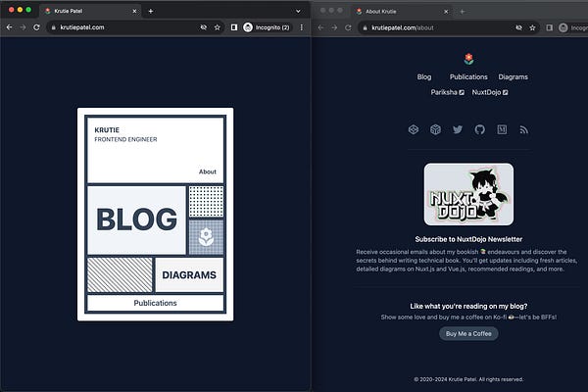This screenshot has height=392, width=588.
Task: Bookmark the About page with the star
Action: click(x=532, y=27)
